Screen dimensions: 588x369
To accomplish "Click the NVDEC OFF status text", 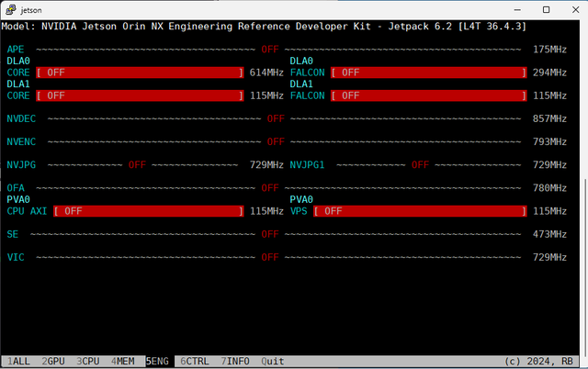I will (276, 118).
